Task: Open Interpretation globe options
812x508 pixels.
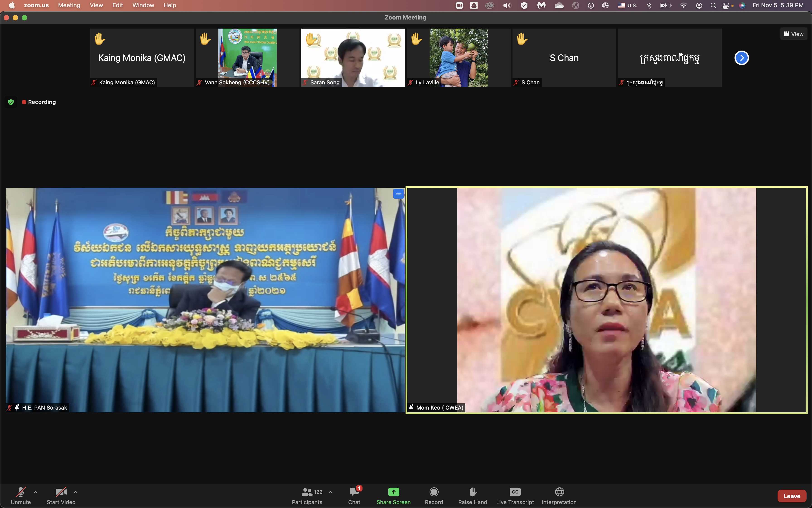Action: pos(559,496)
